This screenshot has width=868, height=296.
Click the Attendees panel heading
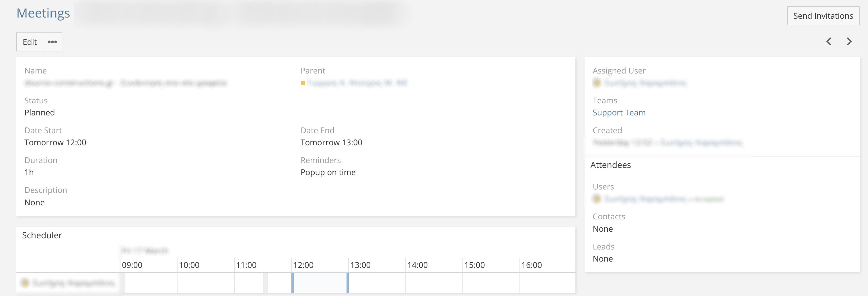pos(611,165)
